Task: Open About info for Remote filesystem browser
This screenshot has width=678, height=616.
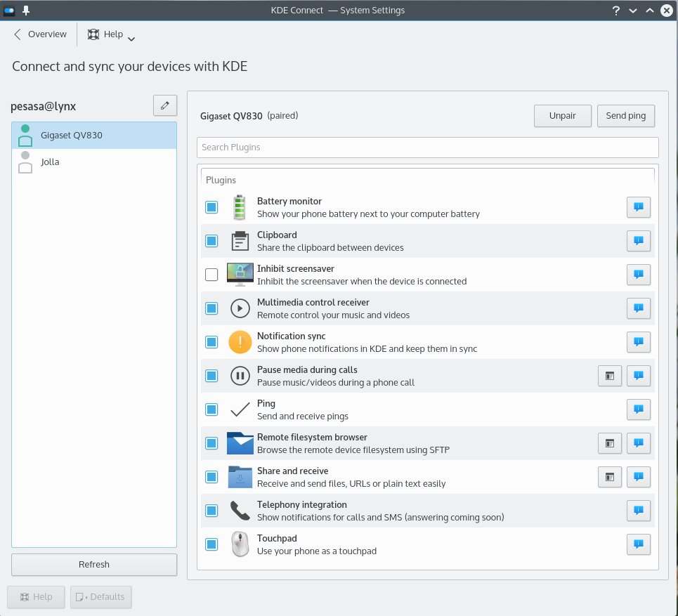Action: point(638,443)
